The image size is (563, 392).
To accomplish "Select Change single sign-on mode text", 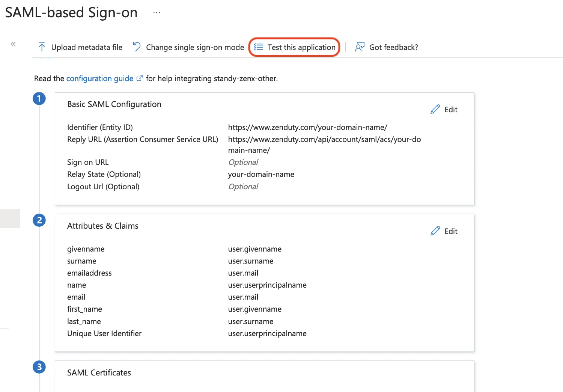I will (x=195, y=47).
